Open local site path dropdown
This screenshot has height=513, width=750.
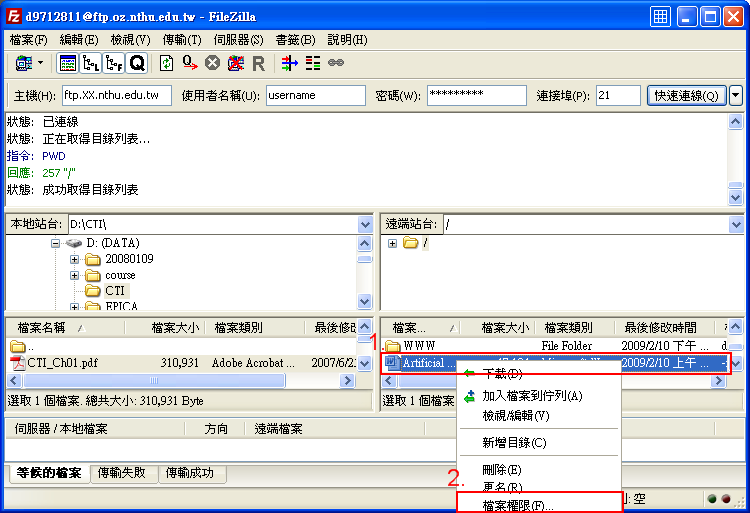[365, 225]
